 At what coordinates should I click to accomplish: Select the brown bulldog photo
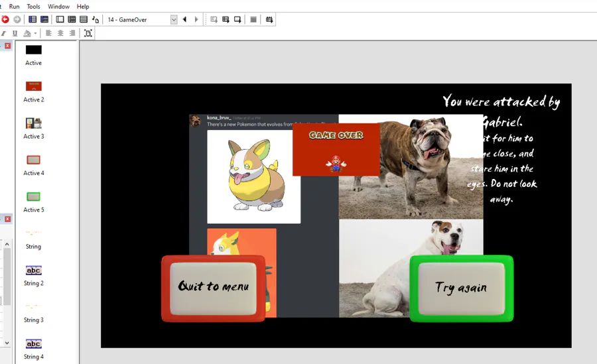tap(411, 167)
